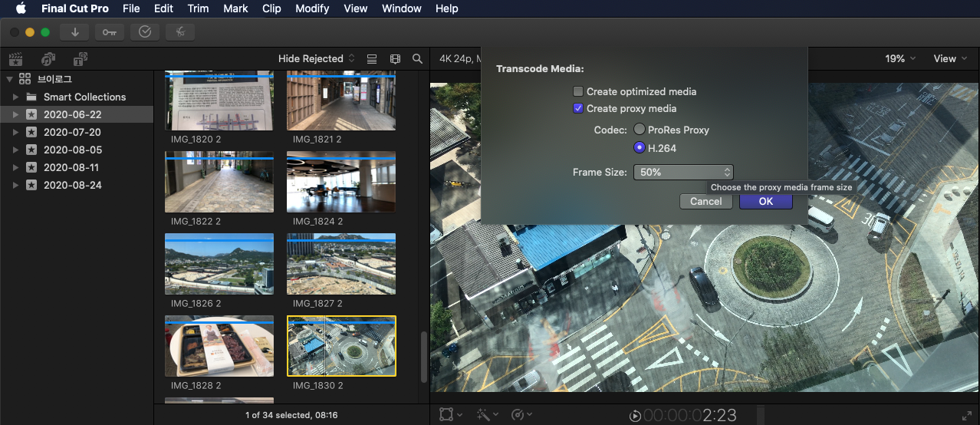Viewport: 980px width, 425px height.
Task: Click the browser vertical scrollbar thumb
Action: point(423,355)
